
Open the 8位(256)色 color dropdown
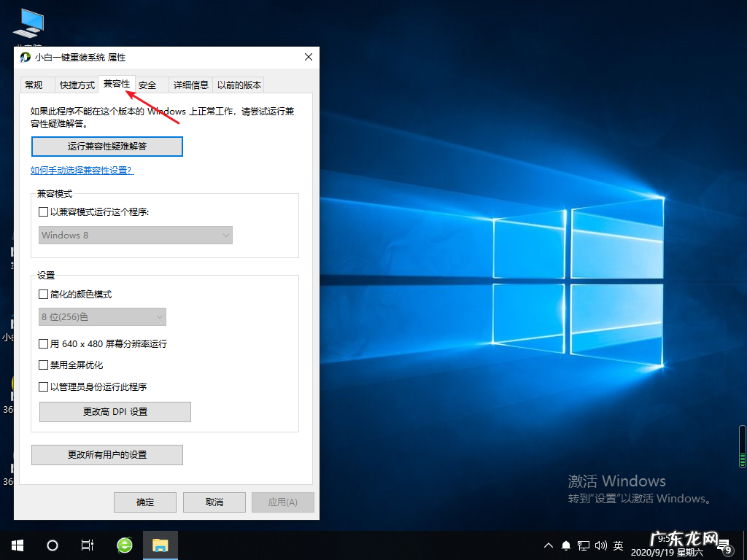point(102,316)
